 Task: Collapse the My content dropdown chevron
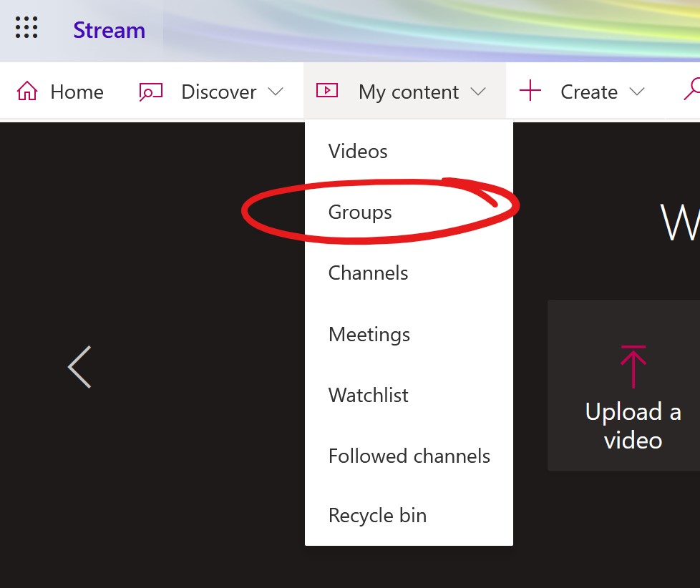point(478,92)
